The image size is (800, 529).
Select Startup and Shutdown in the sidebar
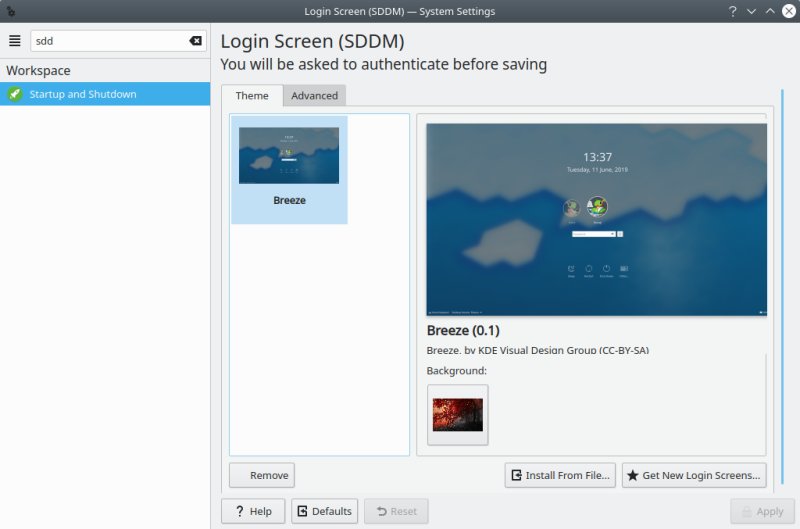click(x=105, y=94)
